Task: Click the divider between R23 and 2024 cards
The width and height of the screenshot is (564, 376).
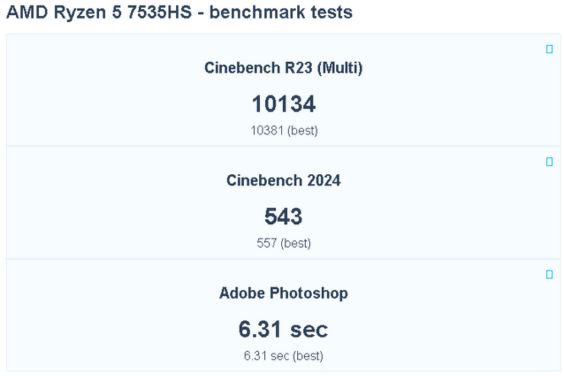Action: [283, 146]
